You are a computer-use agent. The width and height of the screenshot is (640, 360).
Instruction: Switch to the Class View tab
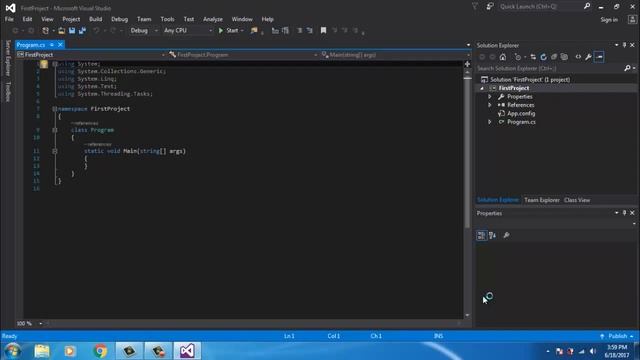(577, 200)
